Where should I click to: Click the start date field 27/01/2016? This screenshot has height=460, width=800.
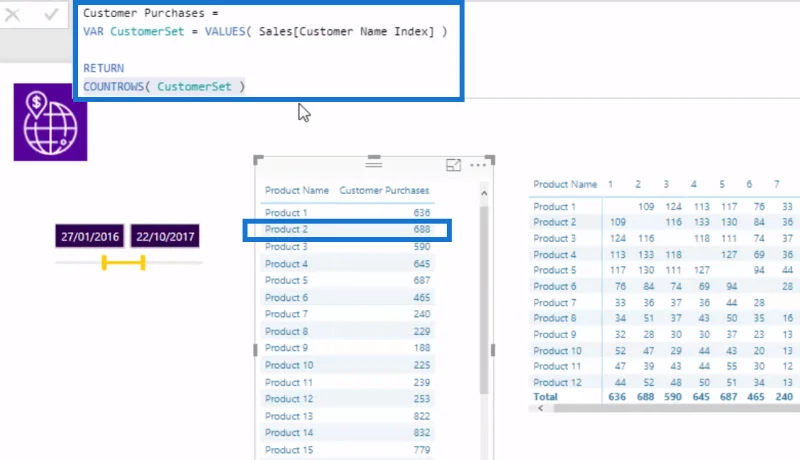tap(90, 237)
